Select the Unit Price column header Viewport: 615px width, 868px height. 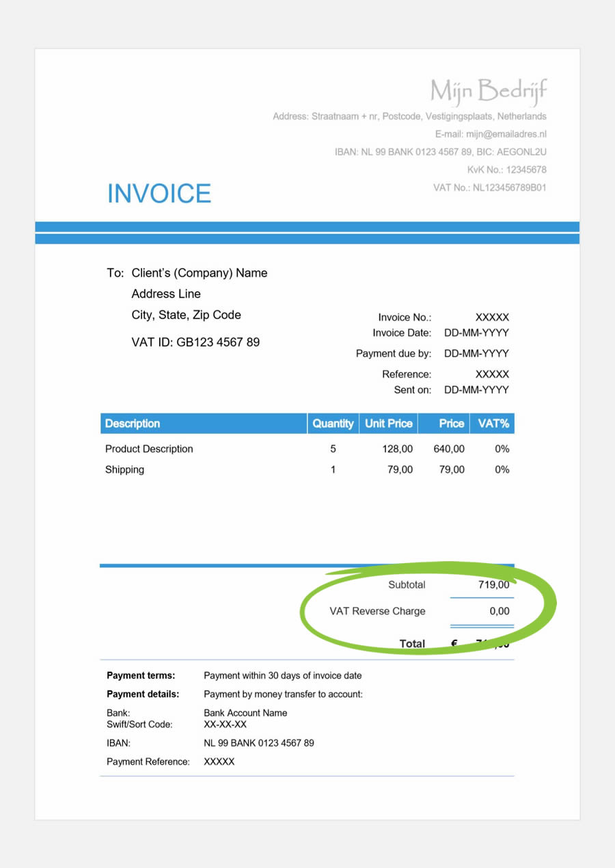[388, 424]
